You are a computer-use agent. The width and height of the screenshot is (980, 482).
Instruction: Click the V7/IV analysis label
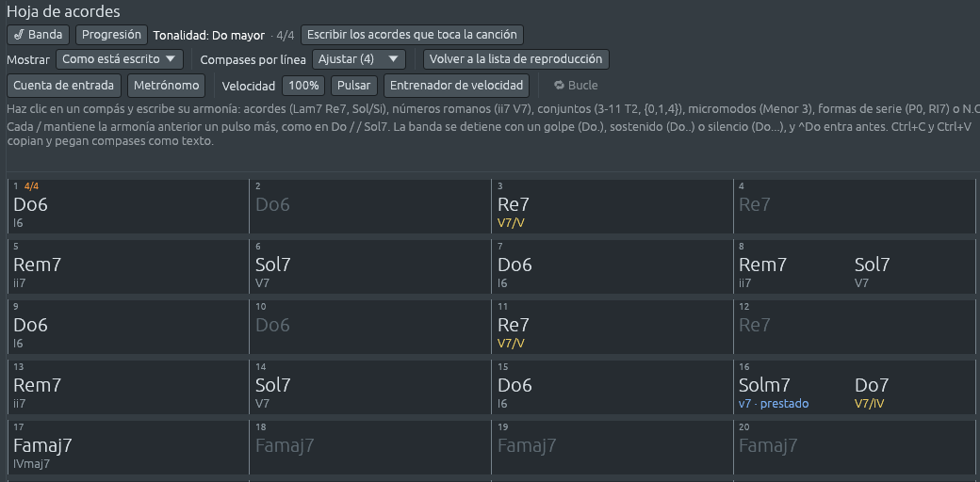869,404
